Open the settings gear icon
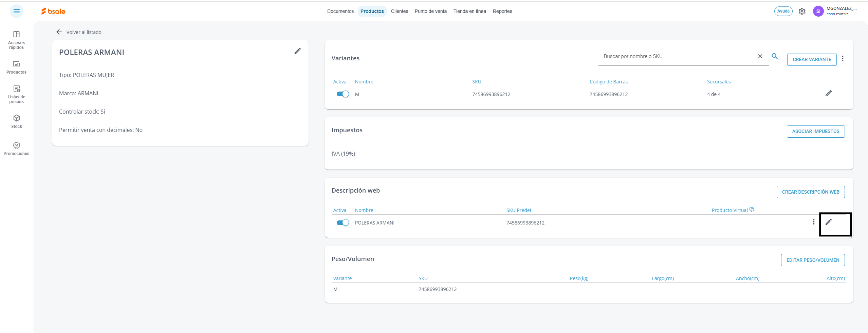This screenshot has width=868, height=333. coord(802,11)
